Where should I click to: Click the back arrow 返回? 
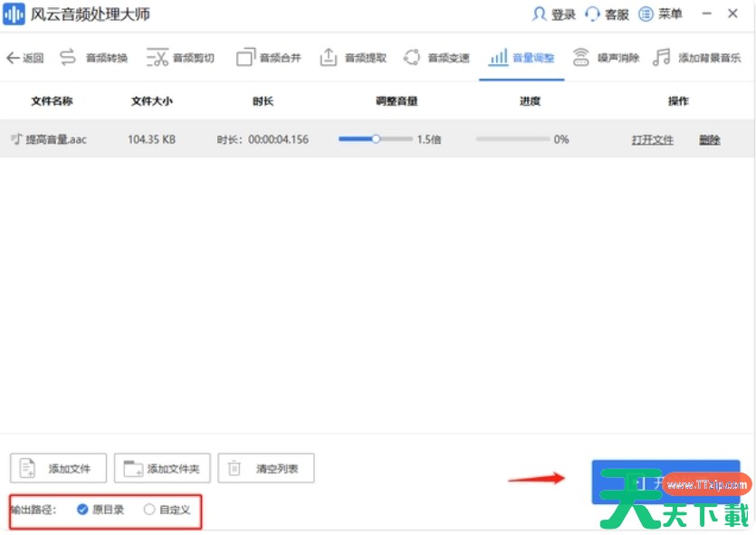click(24, 55)
